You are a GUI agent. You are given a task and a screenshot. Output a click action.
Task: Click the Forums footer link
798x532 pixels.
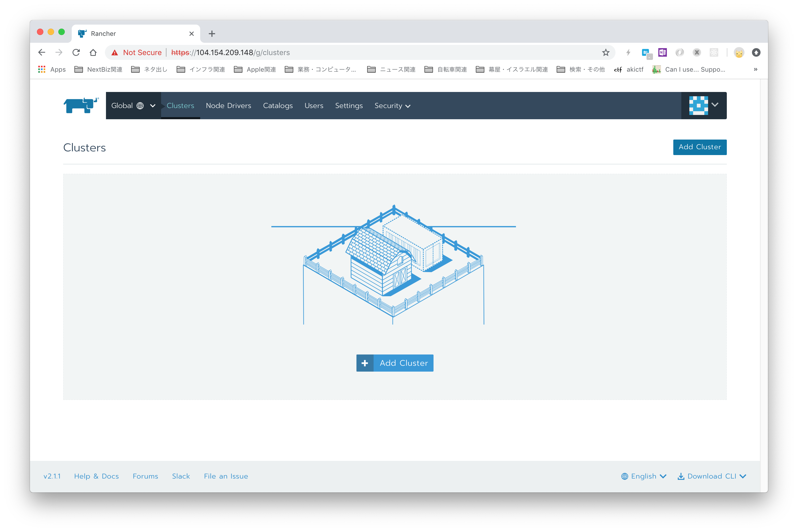click(145, 476)
